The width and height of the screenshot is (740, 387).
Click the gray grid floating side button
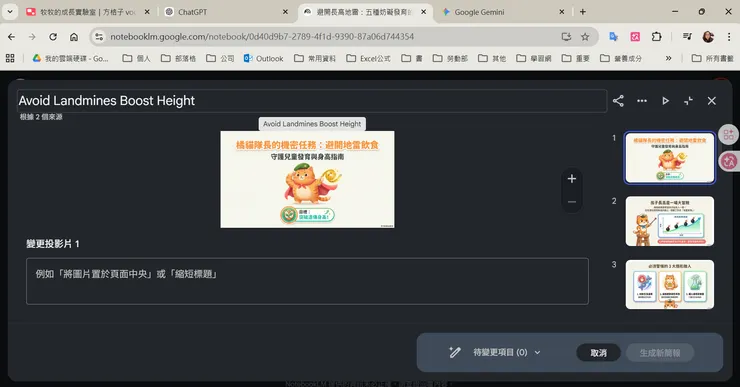pos(729,135)
